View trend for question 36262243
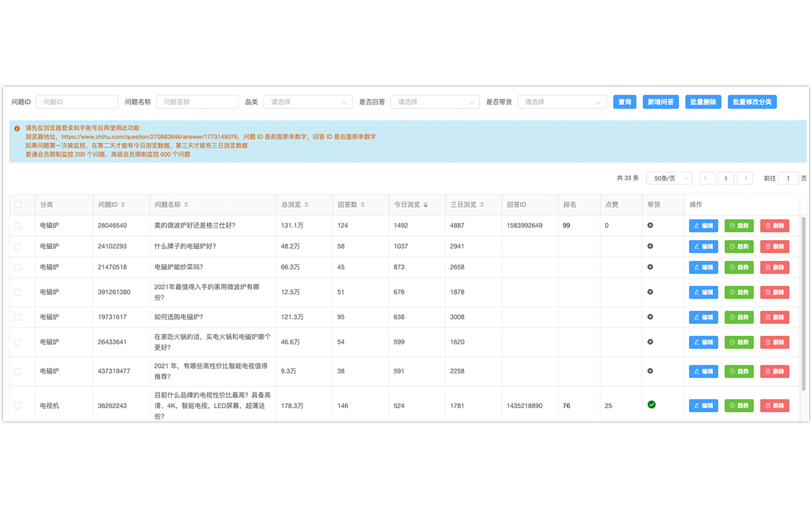This screenshot has height=508, width=812. pyautogui.click(x=739, y=405)
